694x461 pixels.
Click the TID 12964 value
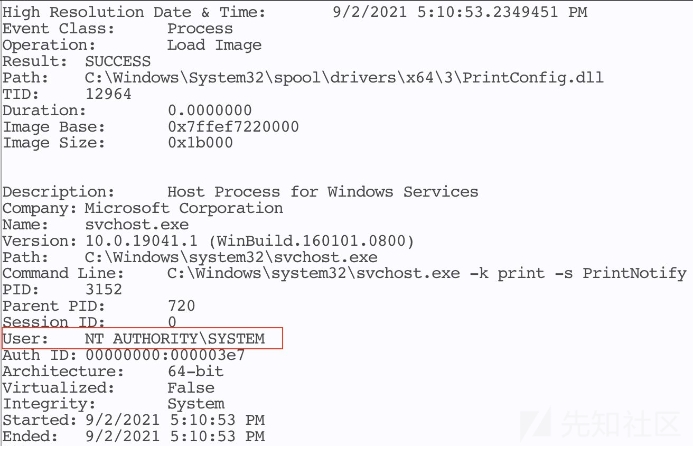coord(108,94)
